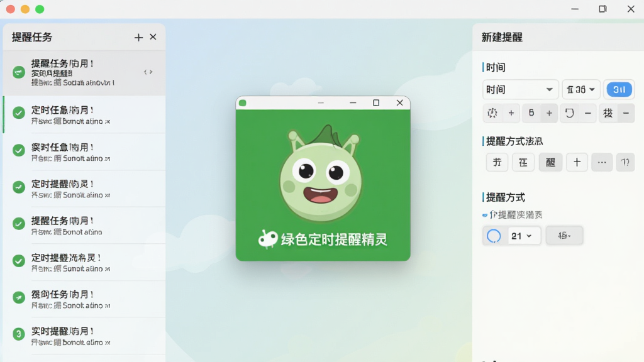The height and width of the screenshot is (362, 644).
Task: Open the 提醒任务响月 task with Bonot atino subtitle
Action: pyautogui.click(x=84, y=226)
